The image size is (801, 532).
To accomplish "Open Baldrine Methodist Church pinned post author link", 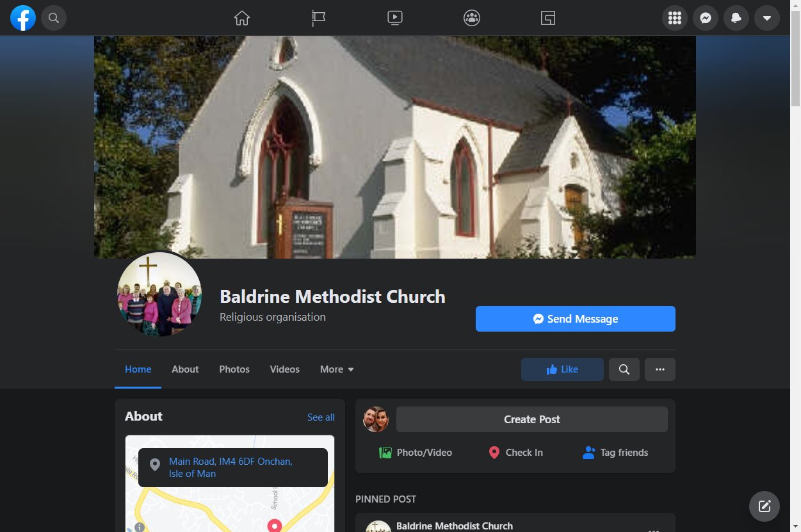I will 455,526.
